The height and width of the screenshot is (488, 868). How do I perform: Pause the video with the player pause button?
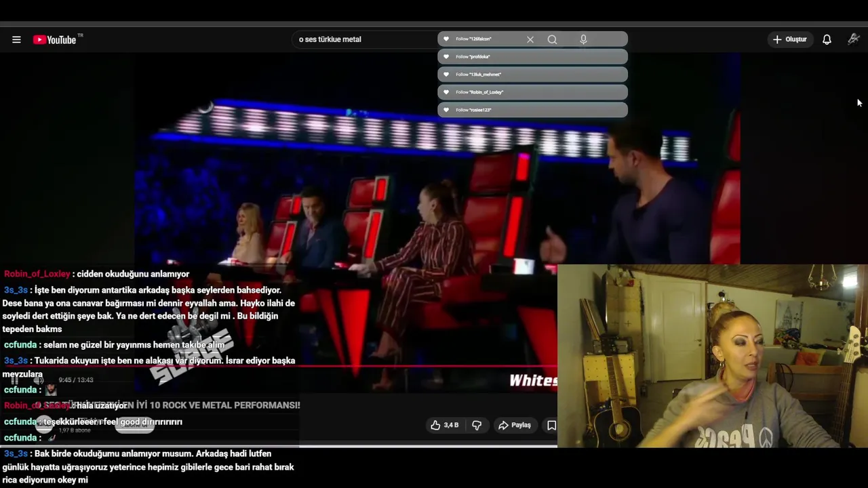[x=15, y=380]
